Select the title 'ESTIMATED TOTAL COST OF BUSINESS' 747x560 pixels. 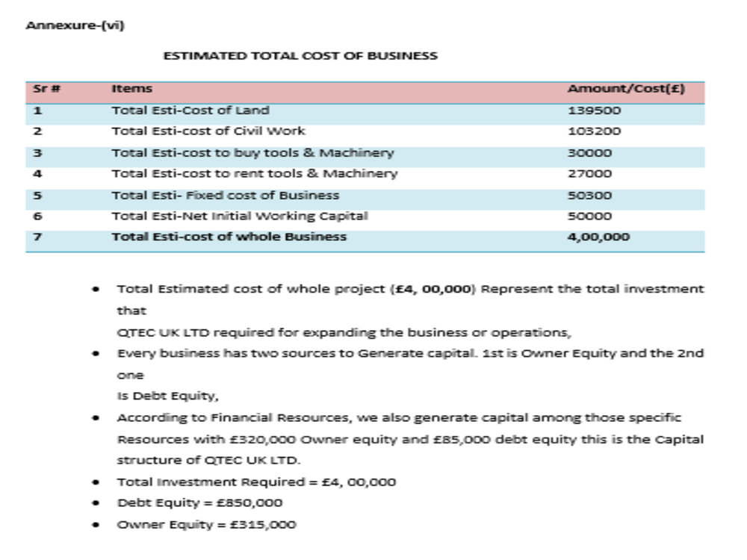click(x=300, y=56)
